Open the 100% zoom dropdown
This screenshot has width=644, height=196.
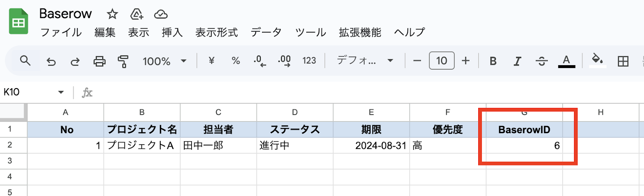[x=164, y=61]
